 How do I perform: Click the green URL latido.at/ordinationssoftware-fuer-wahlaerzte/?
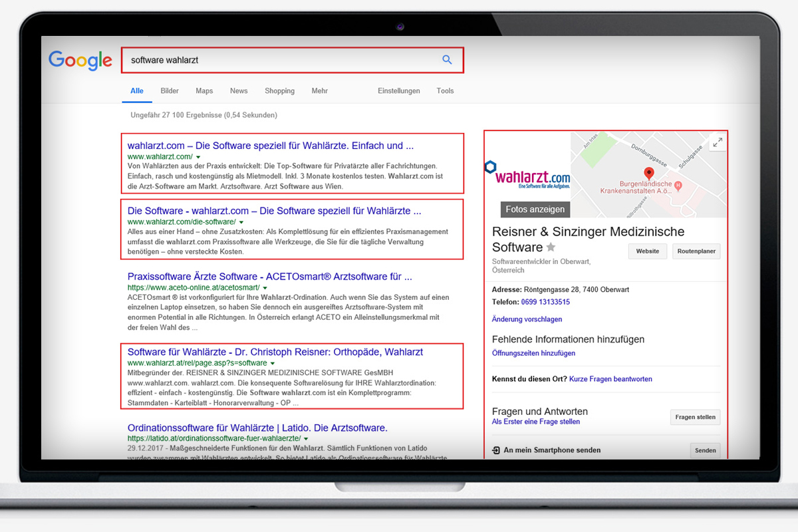click(214, 439)
